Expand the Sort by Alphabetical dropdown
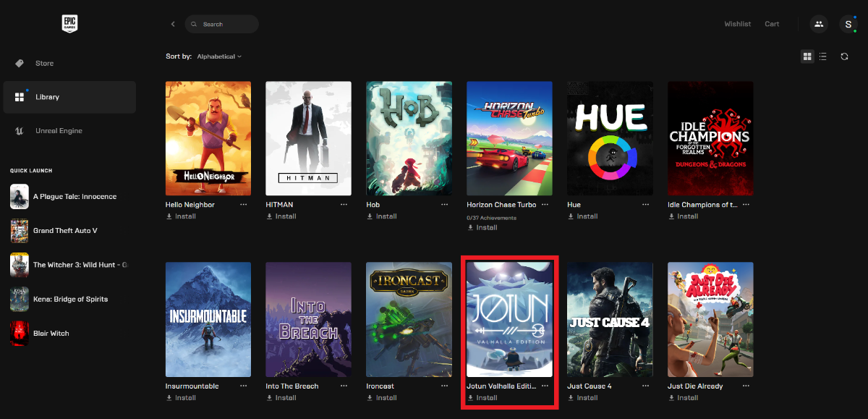This screenshot has width=868, height=419. 219,56
